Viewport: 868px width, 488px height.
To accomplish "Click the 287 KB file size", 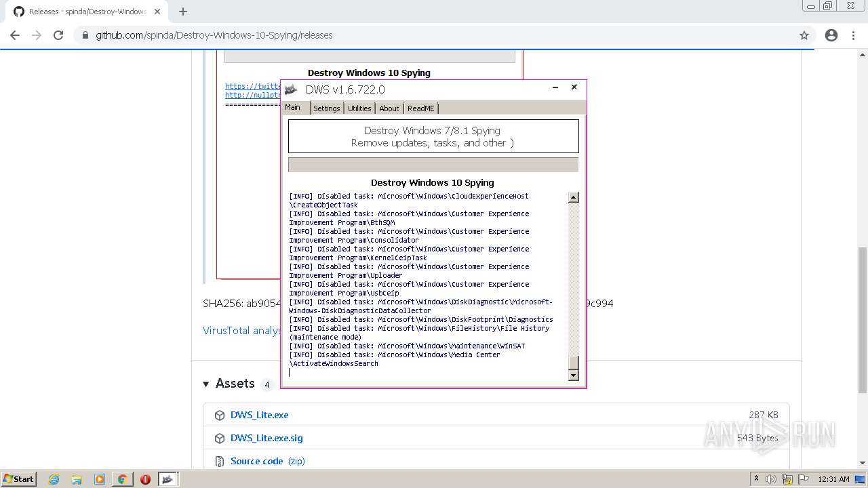I will tap(764, 415).
